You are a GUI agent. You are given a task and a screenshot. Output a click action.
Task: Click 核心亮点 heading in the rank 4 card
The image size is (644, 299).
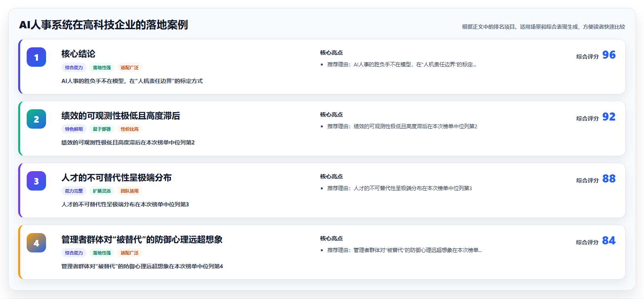coord(331,238)
